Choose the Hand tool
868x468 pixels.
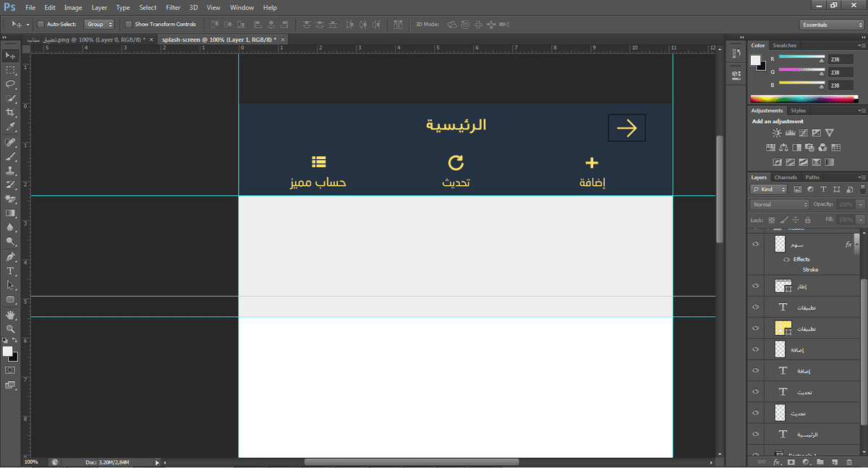coord(11,315)
